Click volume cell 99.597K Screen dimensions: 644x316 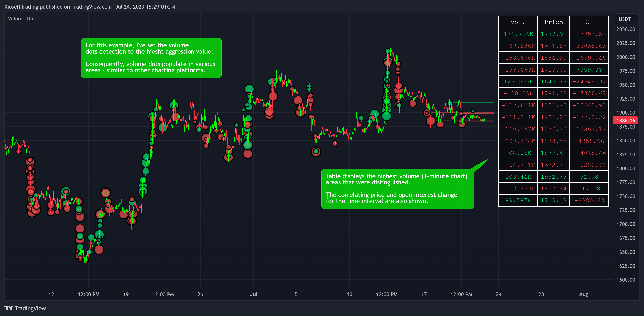click(x=518, y=200)
